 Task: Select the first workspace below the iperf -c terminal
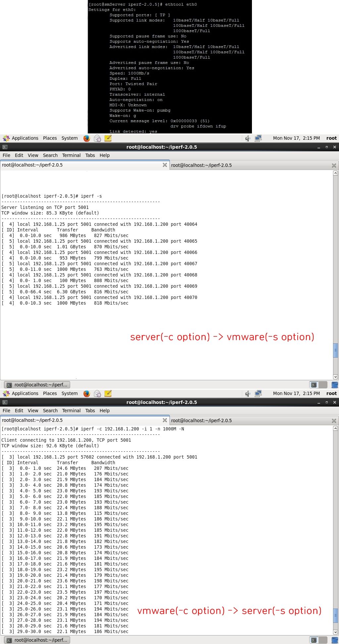pos(314,640)
